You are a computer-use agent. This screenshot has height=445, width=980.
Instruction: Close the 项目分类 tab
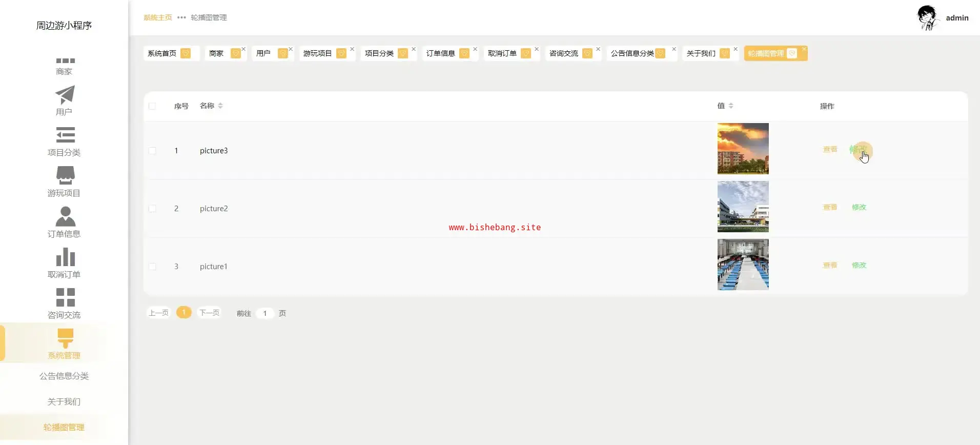click(x=414, y=49)
